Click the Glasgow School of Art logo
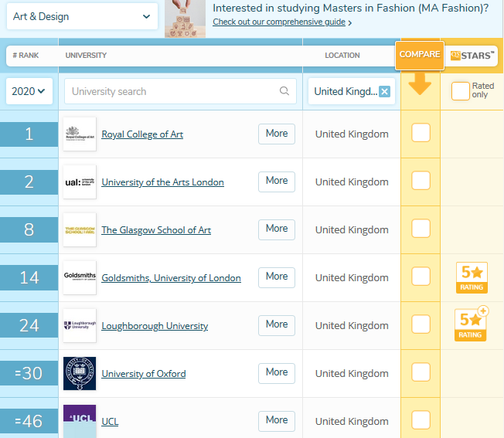The width and height of the screenshot is (504, 438). point(80,229)
